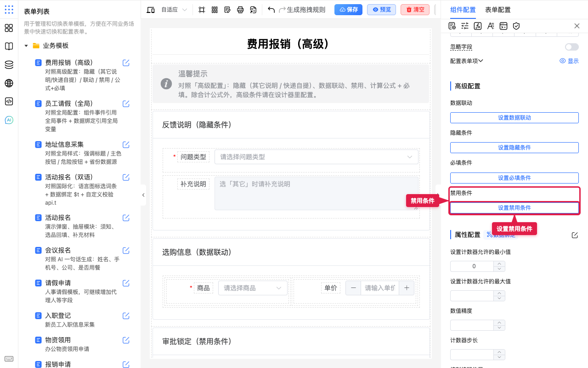Click the plus button of 单价 field
588x368 pixels.
click(407, 288)
